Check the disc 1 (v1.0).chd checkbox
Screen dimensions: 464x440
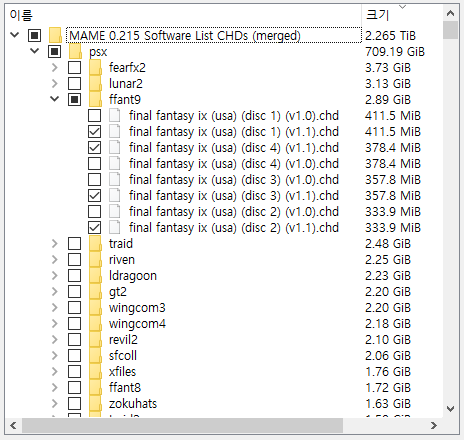point(94,115)
